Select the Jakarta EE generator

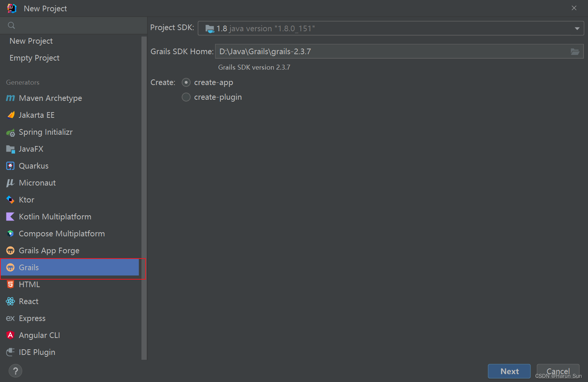pyautogui.click(x=70, y=115)
